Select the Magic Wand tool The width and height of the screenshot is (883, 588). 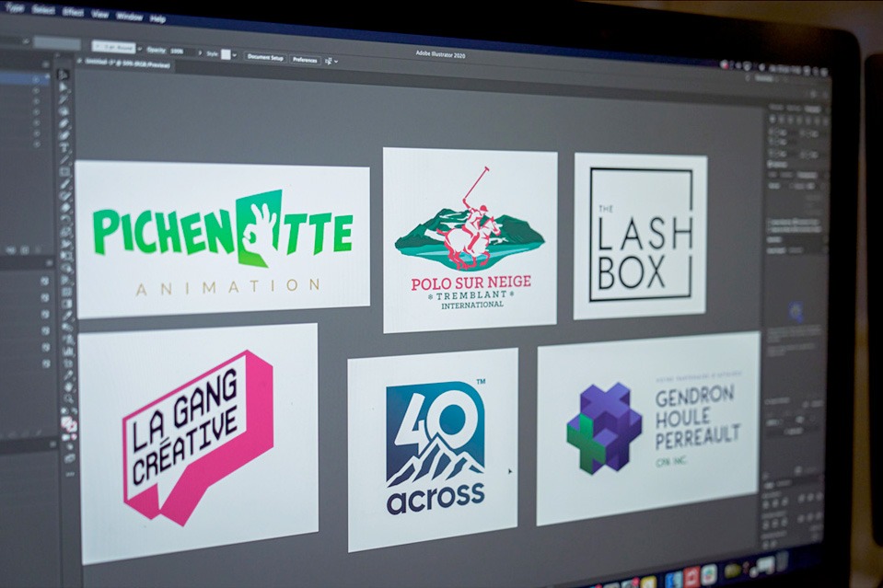64,98
